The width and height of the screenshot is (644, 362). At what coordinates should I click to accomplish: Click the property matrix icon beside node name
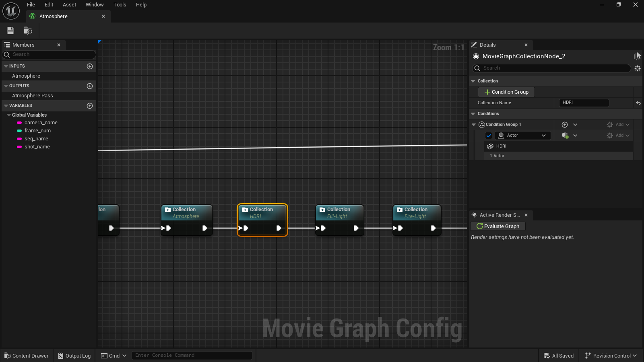[x=637, y=56]
